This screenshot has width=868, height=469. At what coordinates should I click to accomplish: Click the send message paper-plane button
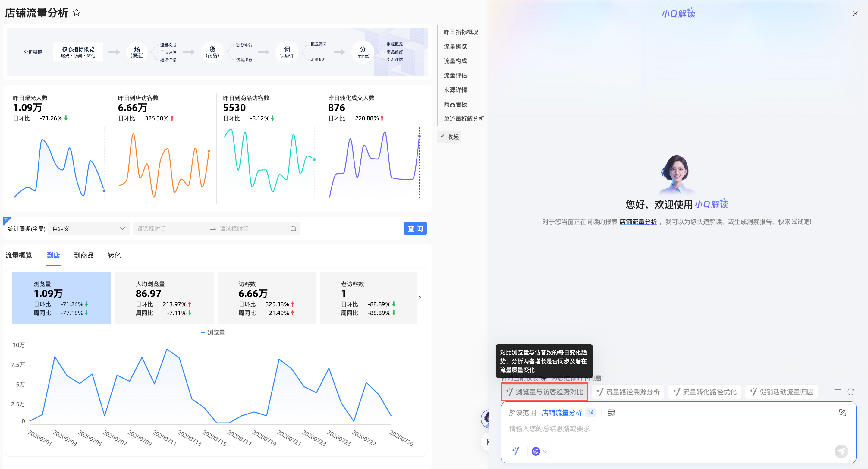coord(841,451)
